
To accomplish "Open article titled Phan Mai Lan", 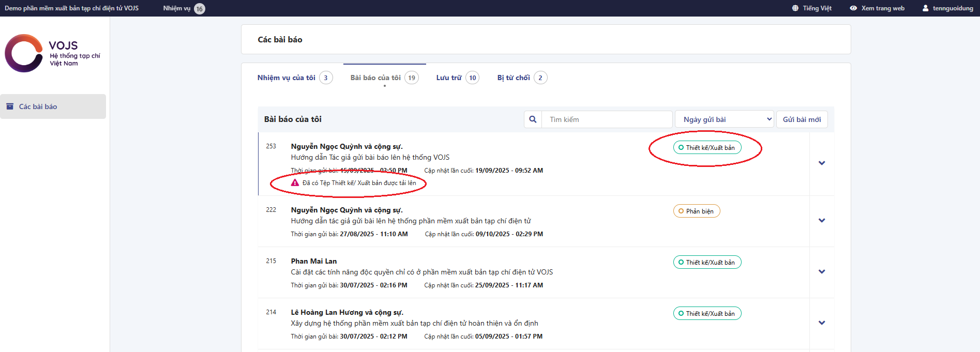I will point(313,261).
